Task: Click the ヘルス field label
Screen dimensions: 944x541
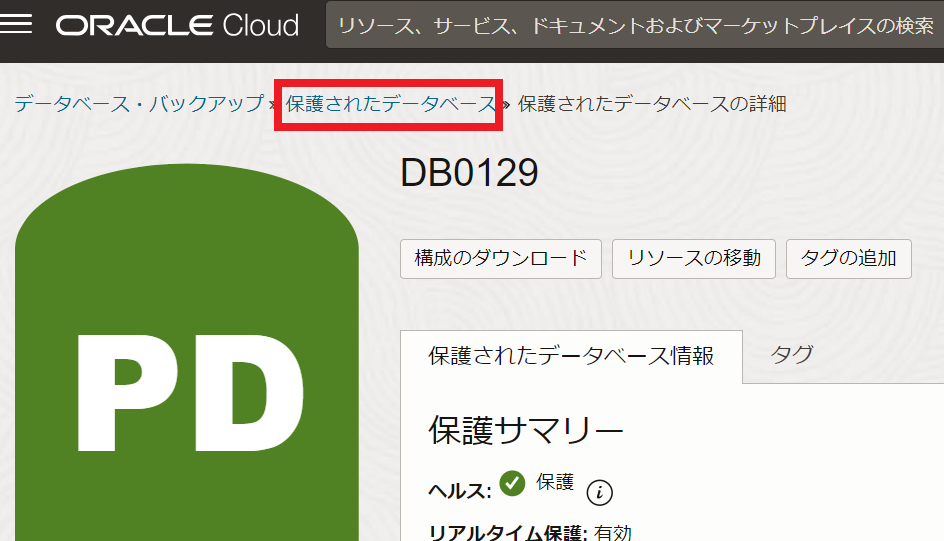Action: [460, 489]
